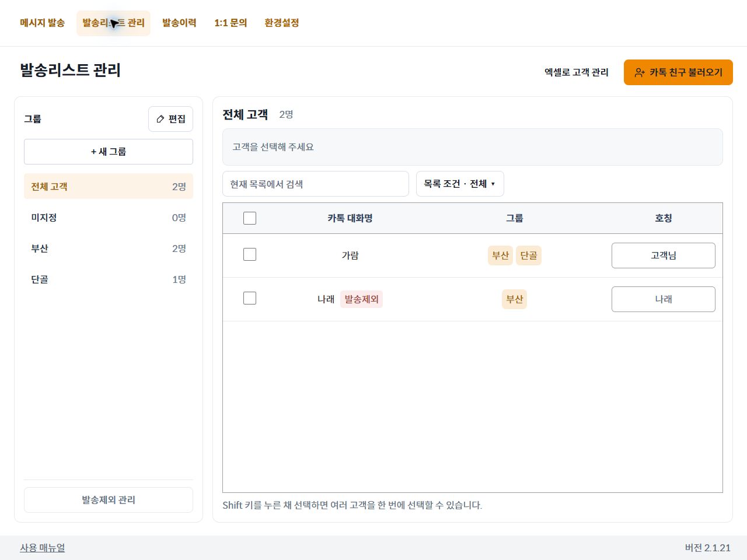The height and width of the screenshot is (560, 747).
Task: Click the 그룹 column header
Action: 514,218
